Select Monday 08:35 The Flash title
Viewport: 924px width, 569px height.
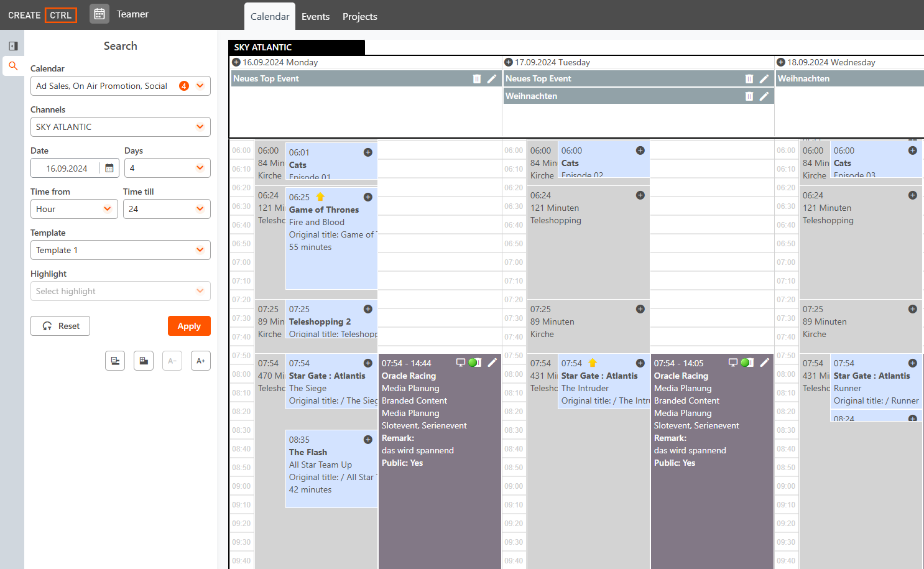pos(308,452)
